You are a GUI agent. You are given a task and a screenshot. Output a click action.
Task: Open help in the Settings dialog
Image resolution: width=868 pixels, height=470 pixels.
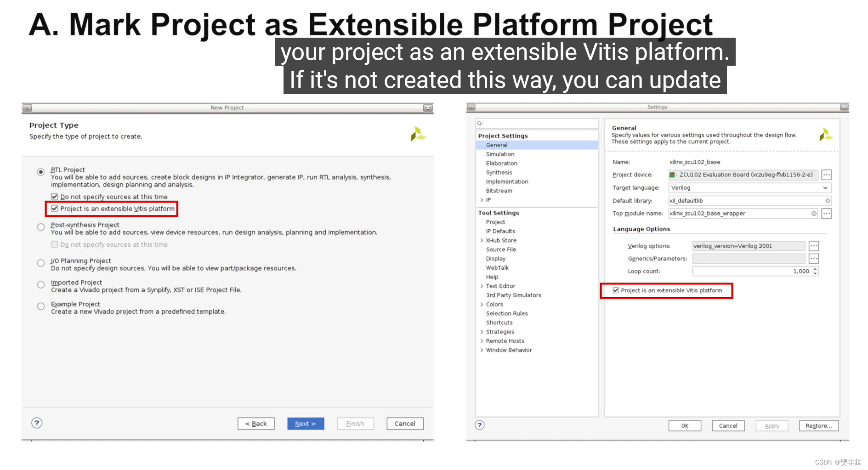(x=479, y=425)
